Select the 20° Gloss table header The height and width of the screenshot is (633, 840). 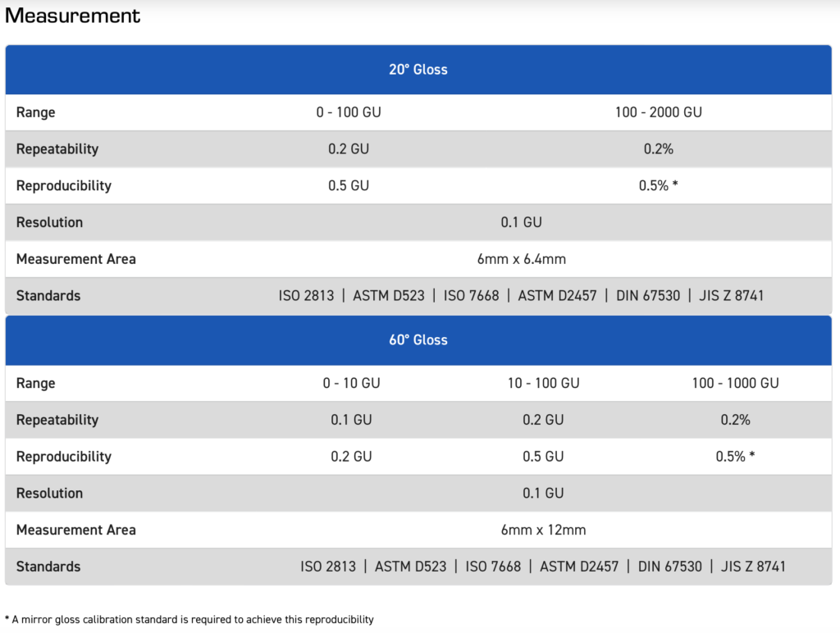coord(418,70)
